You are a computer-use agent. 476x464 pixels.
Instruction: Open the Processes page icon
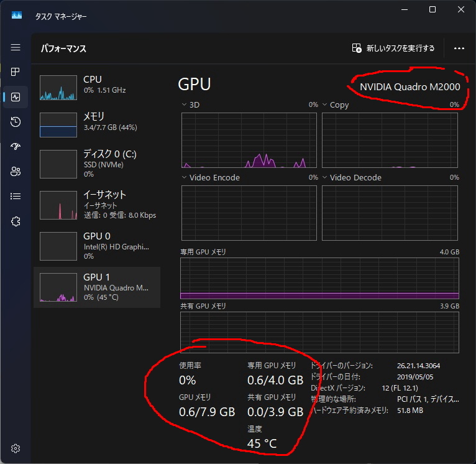[x=16, y=72]
